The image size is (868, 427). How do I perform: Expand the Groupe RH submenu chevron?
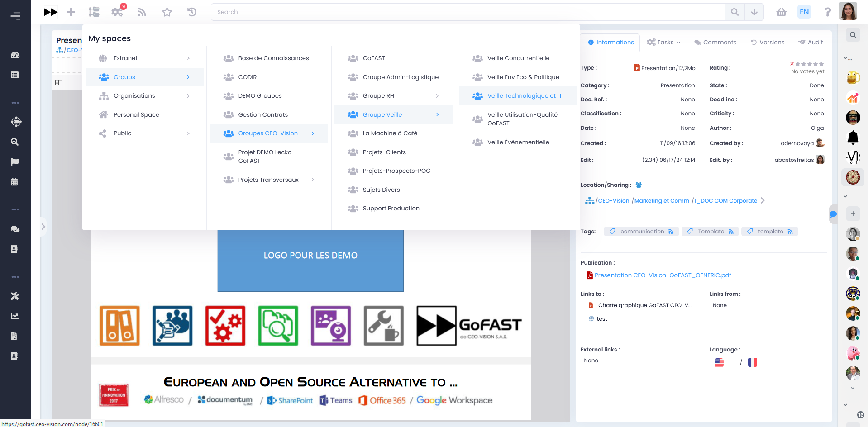tap(437, 95)
